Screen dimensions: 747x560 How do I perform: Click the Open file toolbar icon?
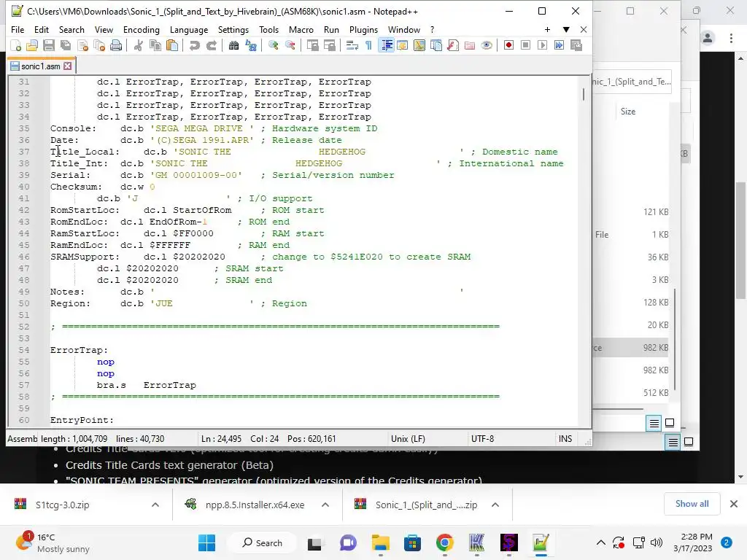click(32, 45)
